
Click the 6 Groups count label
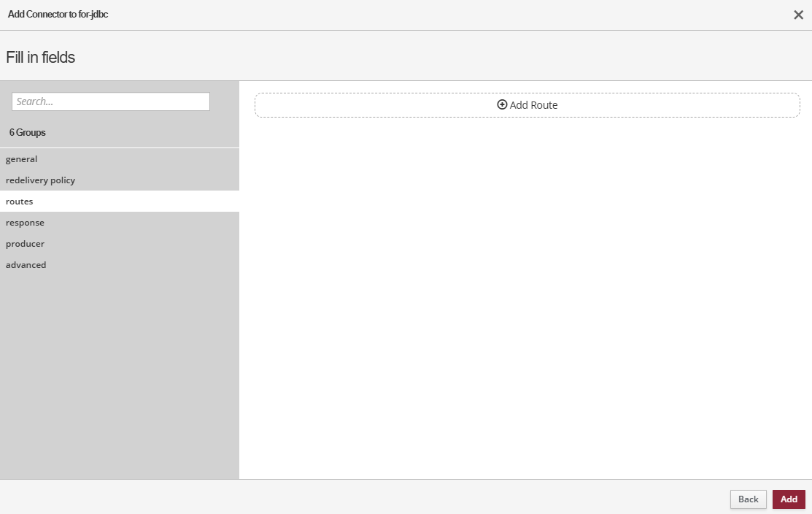click(28, 133)
